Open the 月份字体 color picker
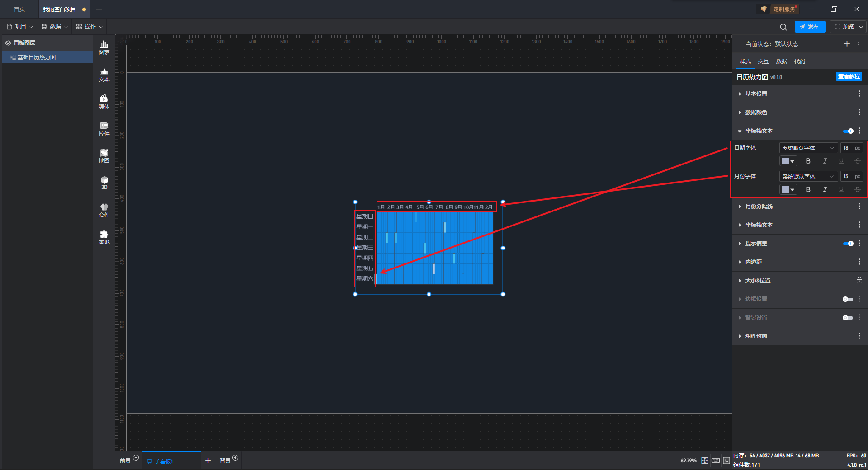Screen dimensions: 868x470 point(788,189)
